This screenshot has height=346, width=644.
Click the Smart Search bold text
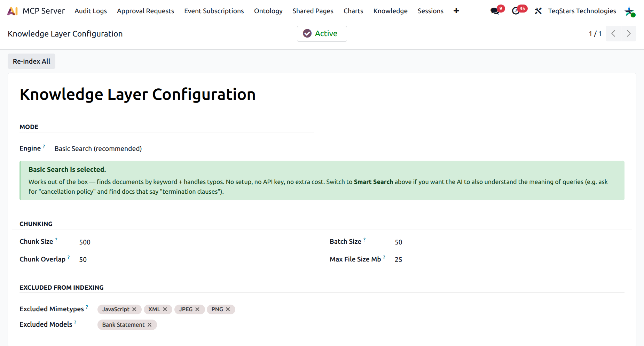pyautogui.click(x=373, y=182)
